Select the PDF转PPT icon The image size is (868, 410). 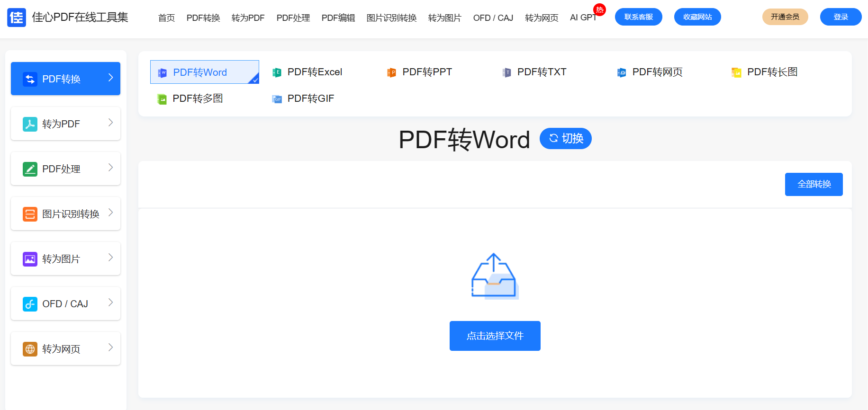[x=391, y=72]
